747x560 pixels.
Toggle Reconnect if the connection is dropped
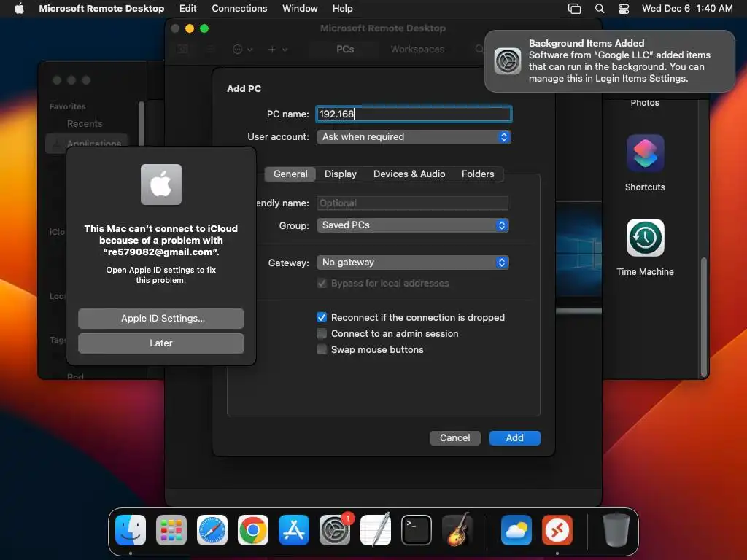click(322, 317)
